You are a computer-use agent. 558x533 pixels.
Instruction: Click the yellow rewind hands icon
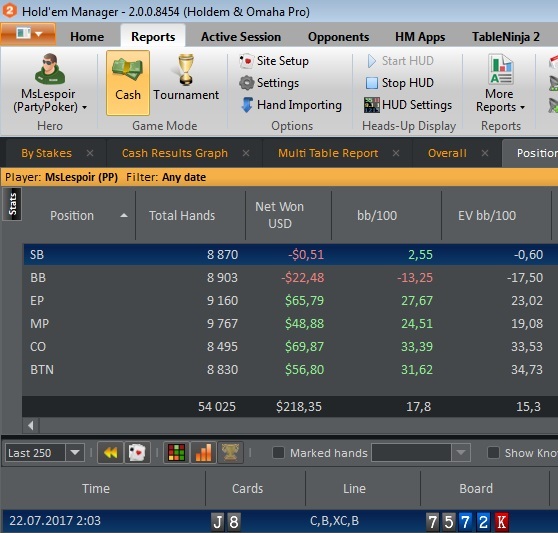click(x=110, y=453)
